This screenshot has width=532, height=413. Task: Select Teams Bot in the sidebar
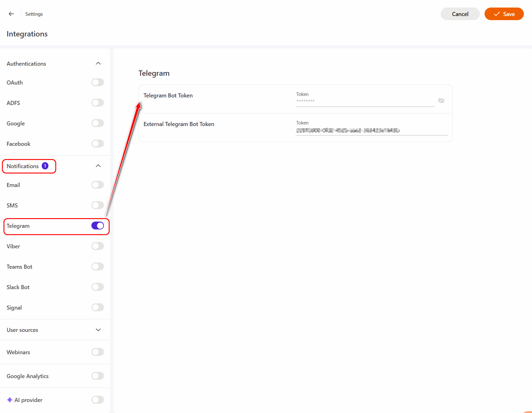coord(19,267)
